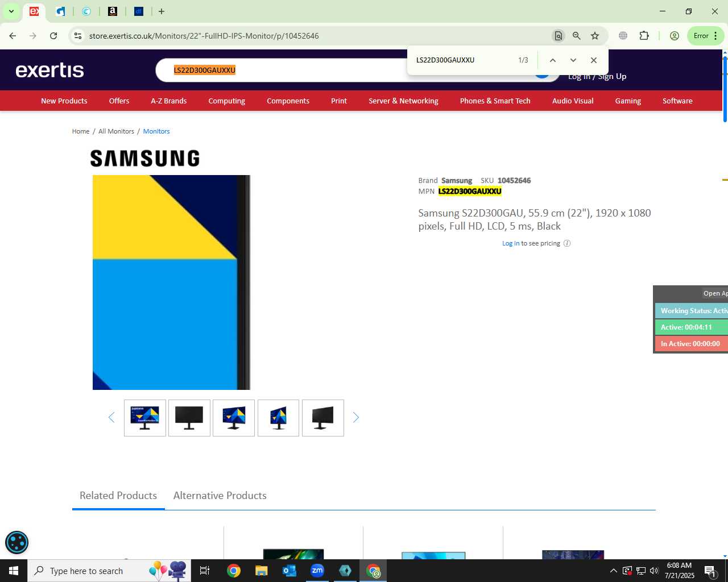728x582 pixels.
Task: Open the Chrome profile icon
Action: (x=675, y=36)
